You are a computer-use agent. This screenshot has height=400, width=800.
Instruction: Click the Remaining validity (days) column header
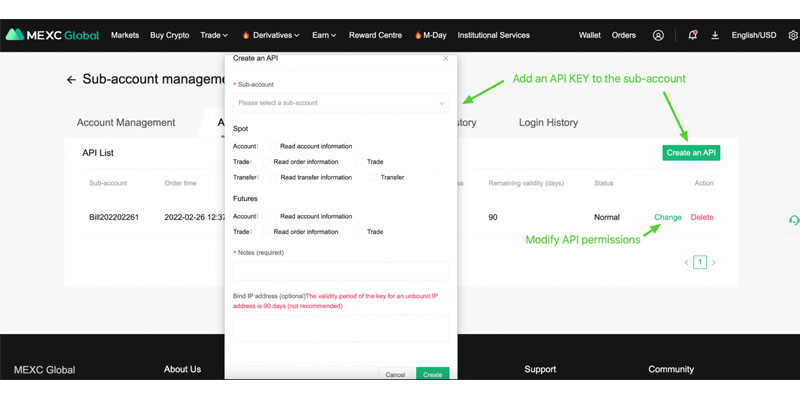coord(526,183)
